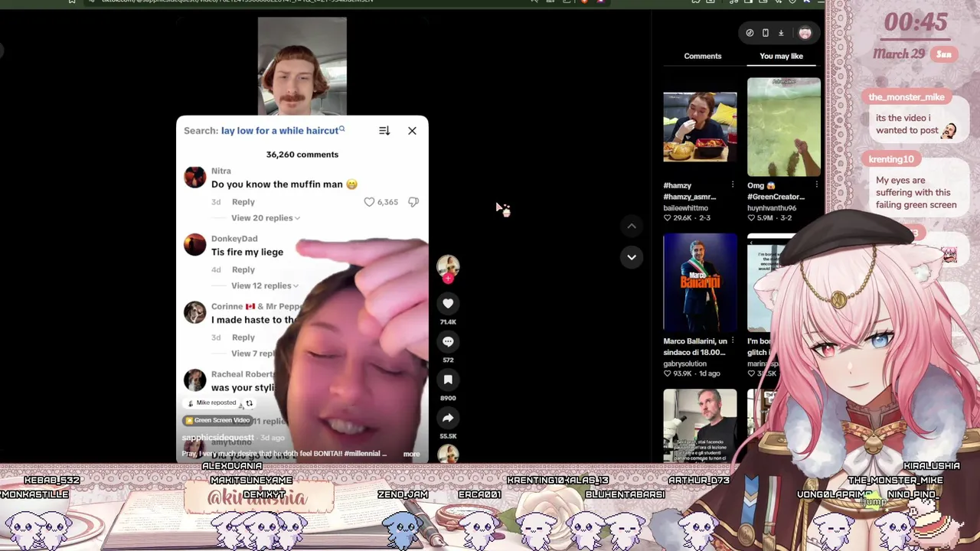Click the Mike reposted label
The width and height of the screenshot is (980, 551).
click(x=214, y=403)
